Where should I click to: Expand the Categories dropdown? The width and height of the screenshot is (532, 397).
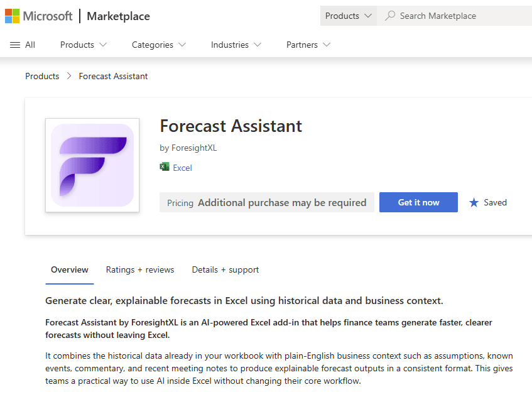(x=158, y=45)
